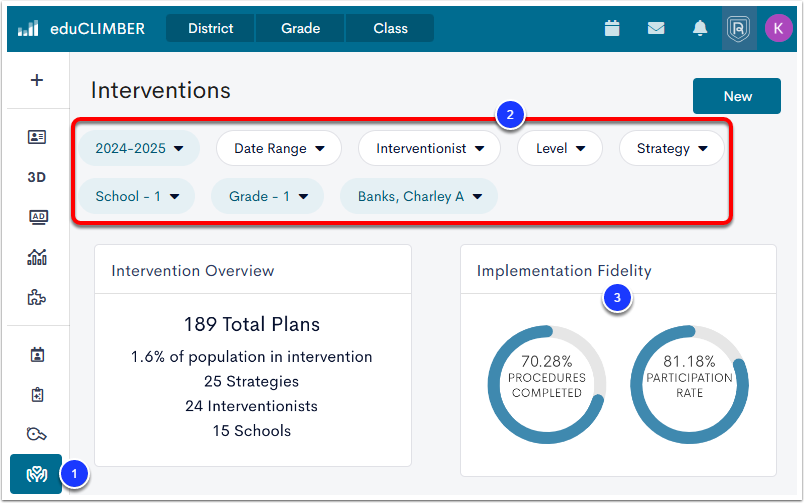This screenshot has width=804, height=503.
Task: Open the notifications bell
Action: pos(700,28)
